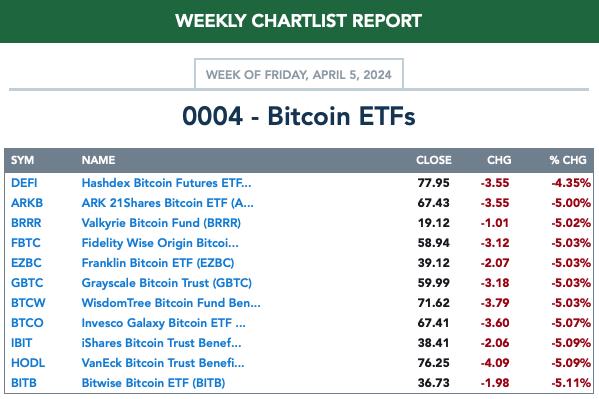Viewport: 599px width, 399px height.
Task: Click Hashdex Bitcoin Futures ETF name
Action: (166, 183)
